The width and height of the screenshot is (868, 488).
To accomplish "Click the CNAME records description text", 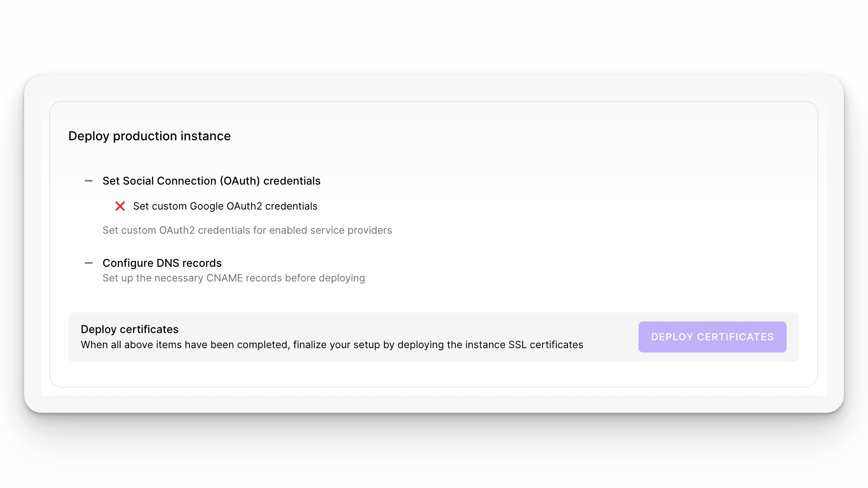I will tap(234, 278).
